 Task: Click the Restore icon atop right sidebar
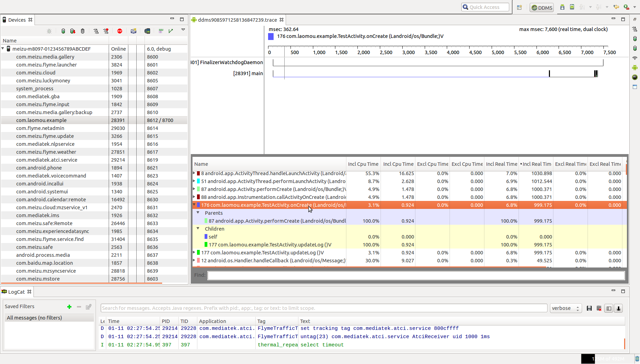tap(635, 19)
